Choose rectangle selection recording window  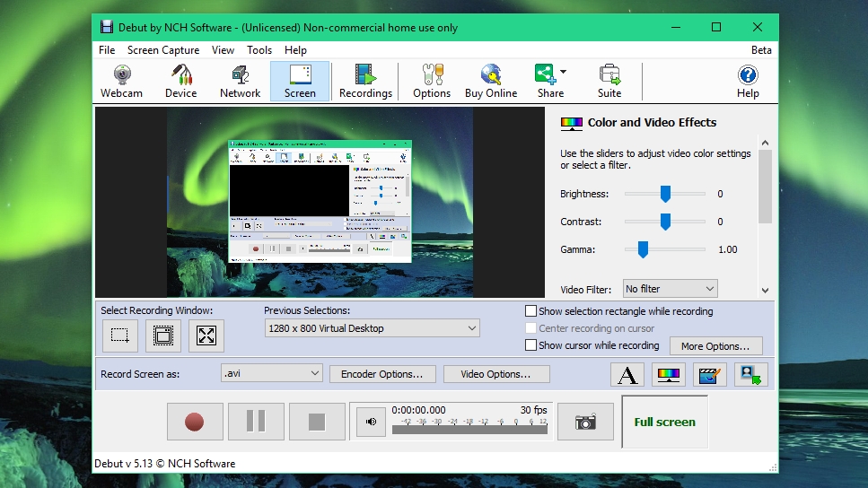pos(120,335)
